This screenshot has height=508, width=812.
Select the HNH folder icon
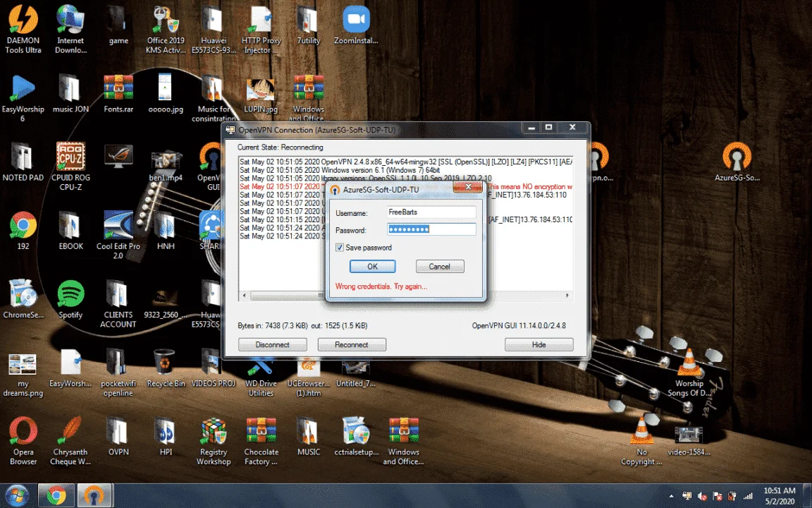pyautogui.click(x=166, y=230)
